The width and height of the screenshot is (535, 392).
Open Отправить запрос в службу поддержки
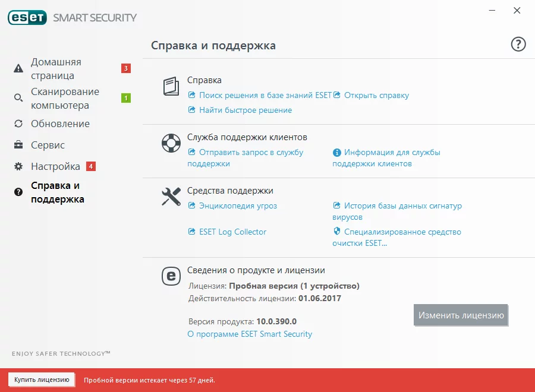point(246,158)
